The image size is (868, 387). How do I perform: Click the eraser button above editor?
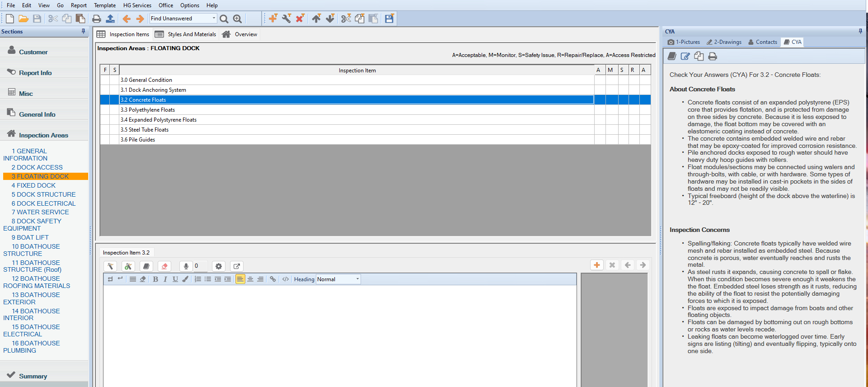(164, 266)
